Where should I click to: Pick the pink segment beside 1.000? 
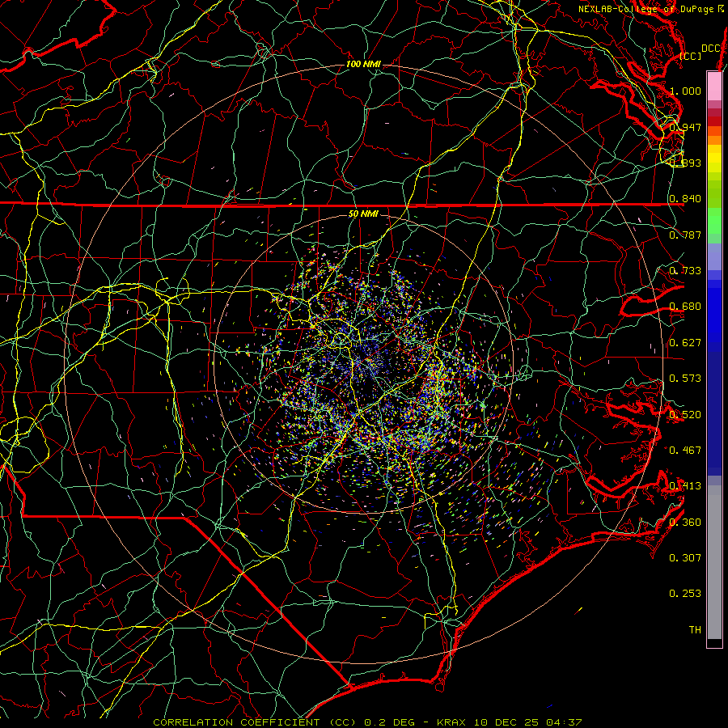tap(714, 87)
